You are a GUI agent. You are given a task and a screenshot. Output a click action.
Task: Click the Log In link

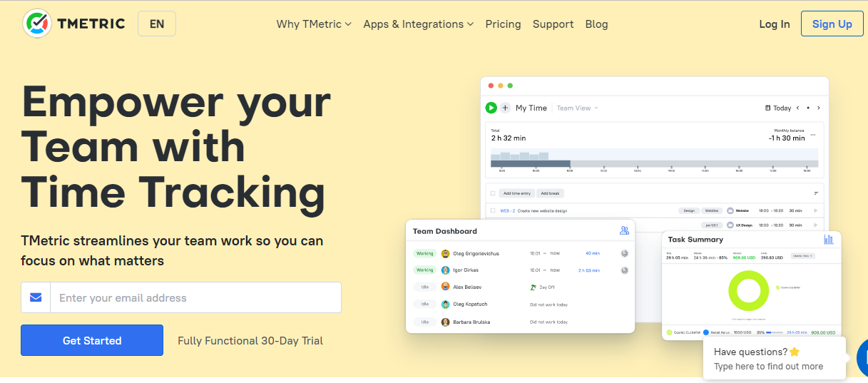(775, 24)
